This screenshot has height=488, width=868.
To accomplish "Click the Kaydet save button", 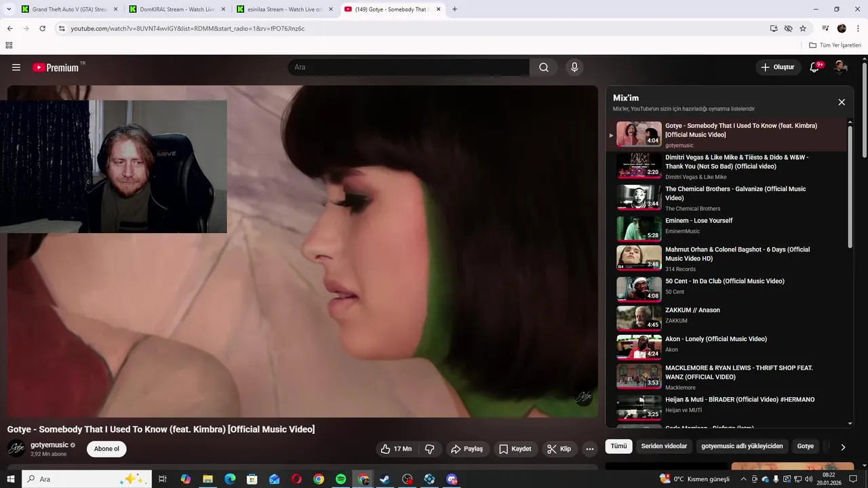I will point(515,449).
